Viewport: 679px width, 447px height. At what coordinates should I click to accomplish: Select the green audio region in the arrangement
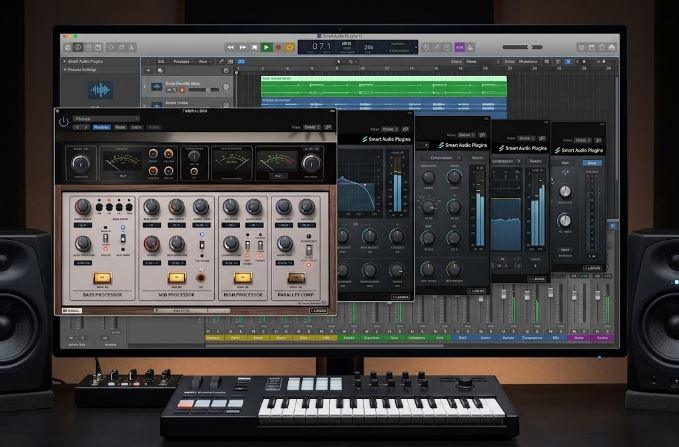384,87
